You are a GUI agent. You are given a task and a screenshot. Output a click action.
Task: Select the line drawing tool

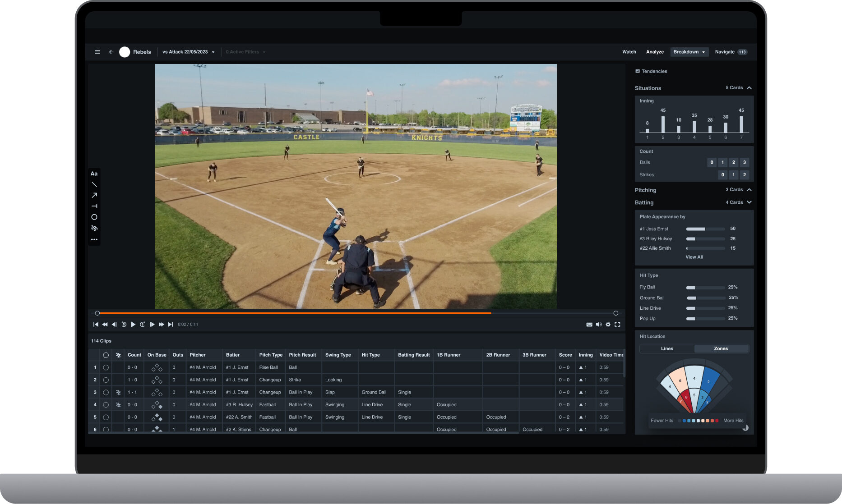(x=94, y=185)
